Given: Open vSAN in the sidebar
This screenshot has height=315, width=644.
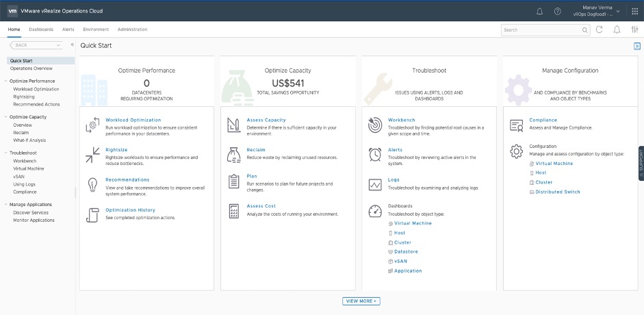Looking at the screenshot, I should tap(19, 176).
